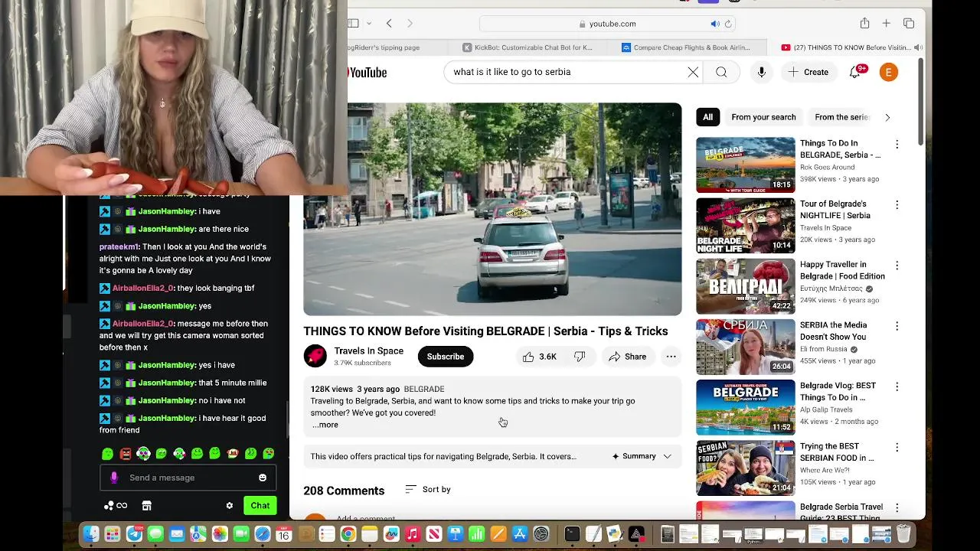Switch to KickBot Customizable Chat Bot tab
980x551 pixels.
pyautogui.click(x=528, y=47)
